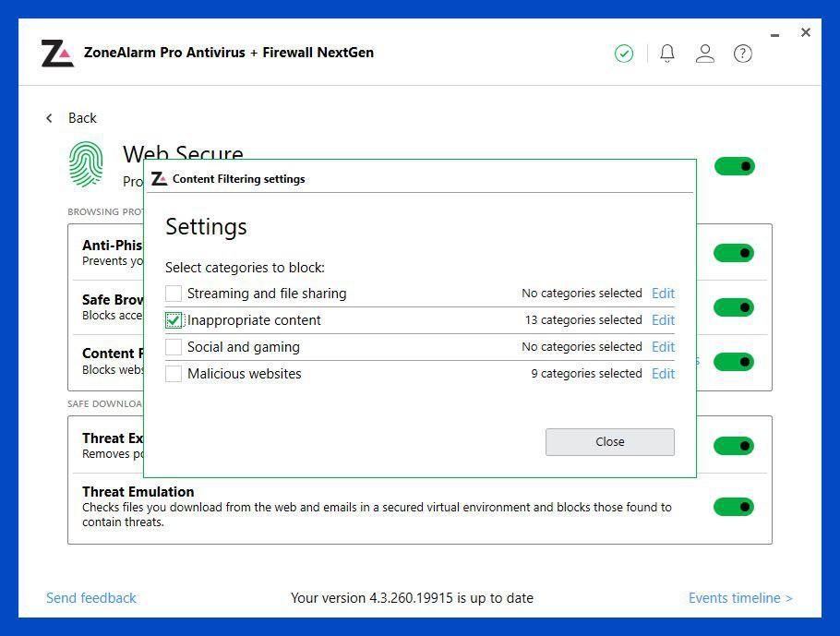Go Back to the previous screen

click(x=82, y=118)
